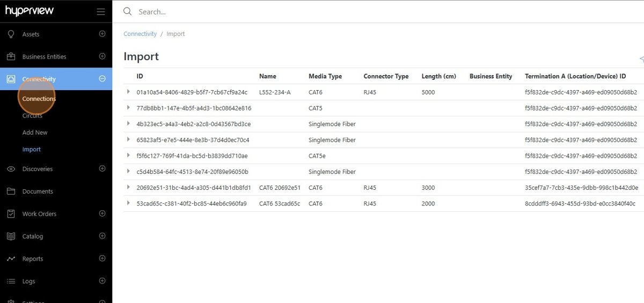Click the Work Orders clipboard icon
This screenshot has width=644, height=303.
click(11, 213)
